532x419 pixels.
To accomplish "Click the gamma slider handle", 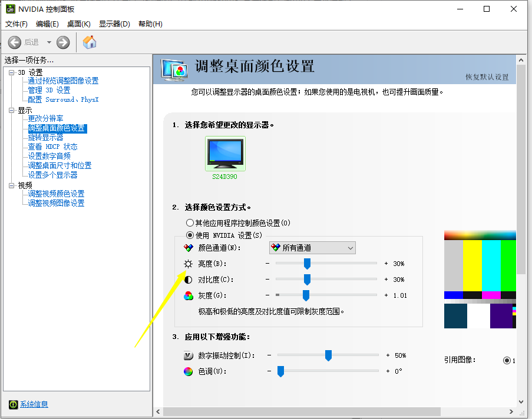I will [x=306, y=295].
